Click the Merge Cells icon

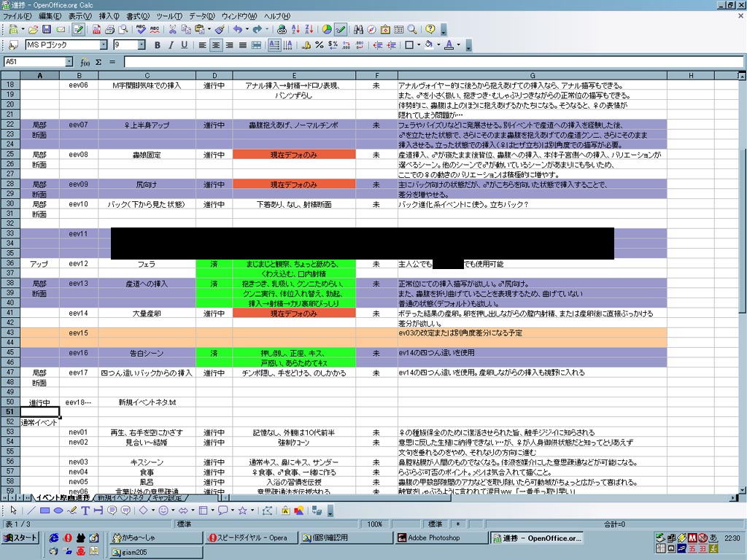(x=256, y=44)
